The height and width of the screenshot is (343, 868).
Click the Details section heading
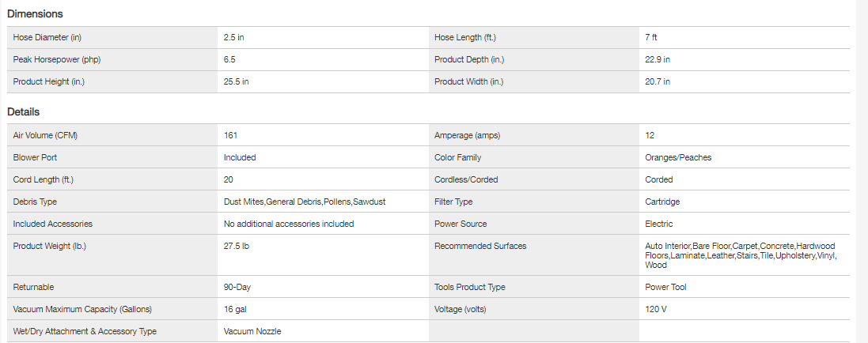point(24,112)
